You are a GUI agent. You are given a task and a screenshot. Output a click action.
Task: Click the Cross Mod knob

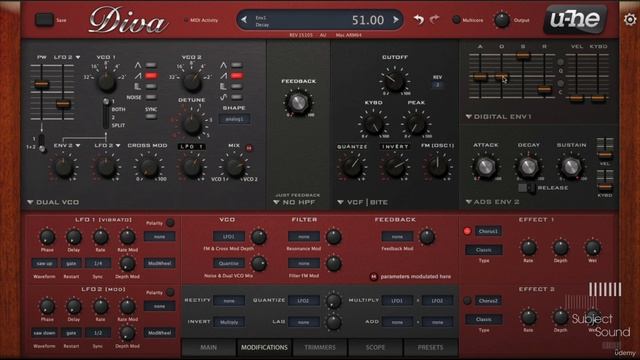pyautogui.click(x=149, y=167)
